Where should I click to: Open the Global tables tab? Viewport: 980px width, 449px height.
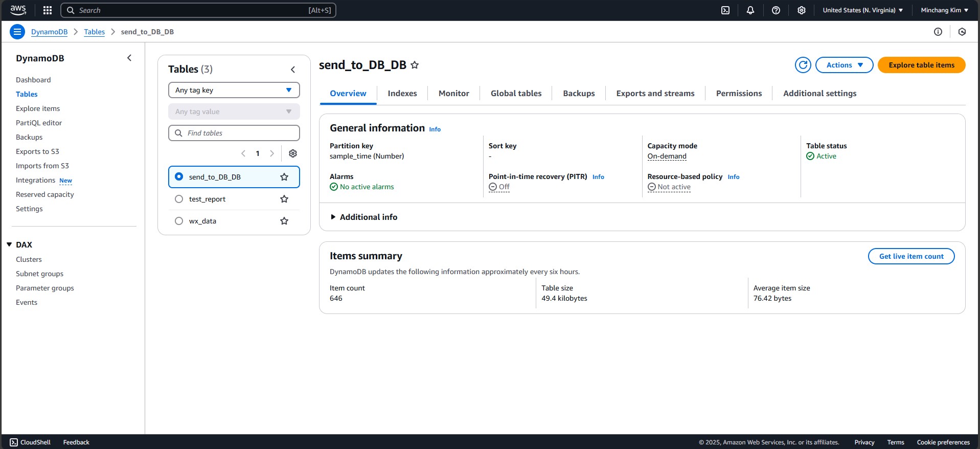click(x=516, y=94)
